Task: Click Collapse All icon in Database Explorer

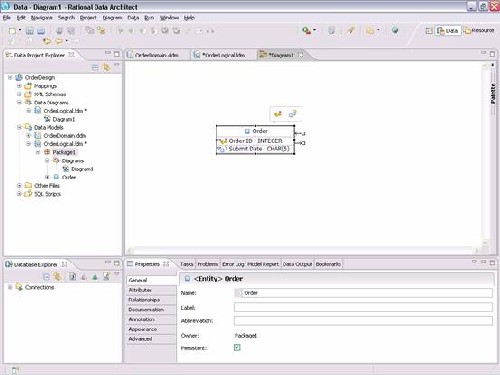Action: 47,277
